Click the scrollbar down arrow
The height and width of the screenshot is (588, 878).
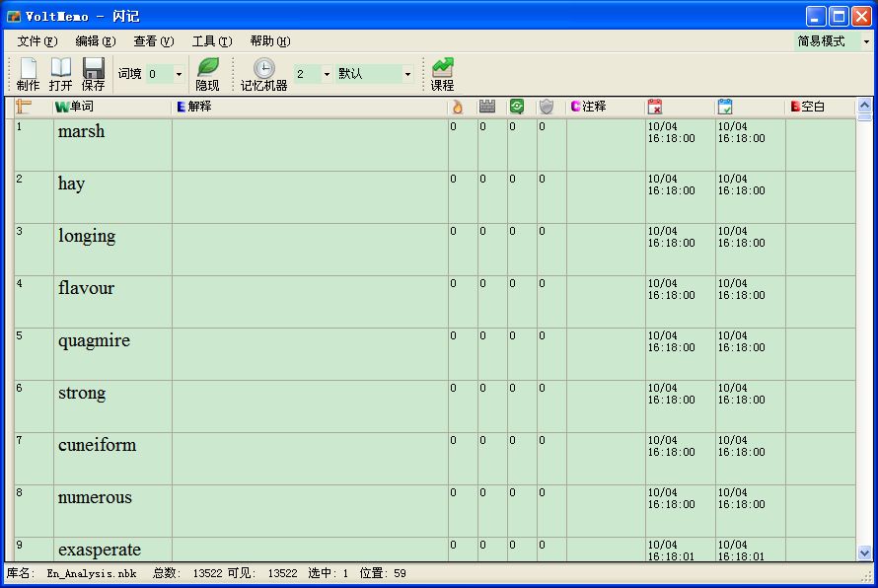click(864, 552)
